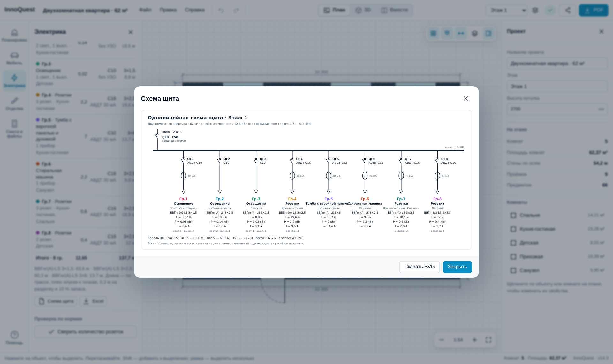Click the Название проекта input field

(x=557, y=64)
